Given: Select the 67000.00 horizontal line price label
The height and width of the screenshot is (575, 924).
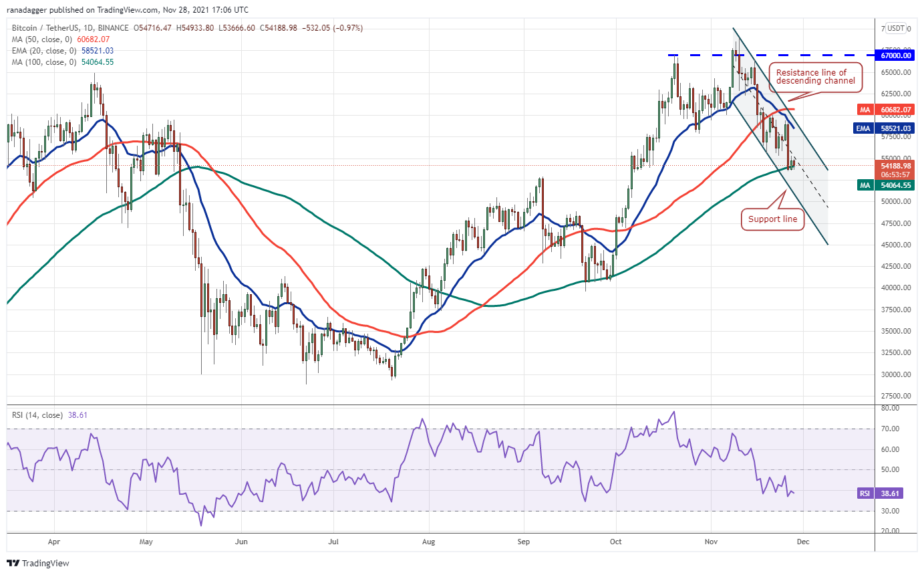Looking at the screenshot, I should pos(897,55).
